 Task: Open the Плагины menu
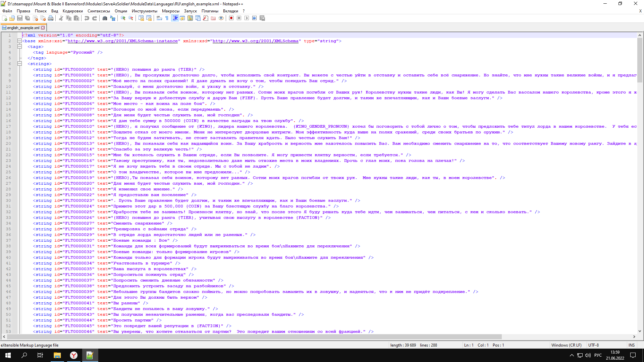pyautogui.click(x=210, y=11)
